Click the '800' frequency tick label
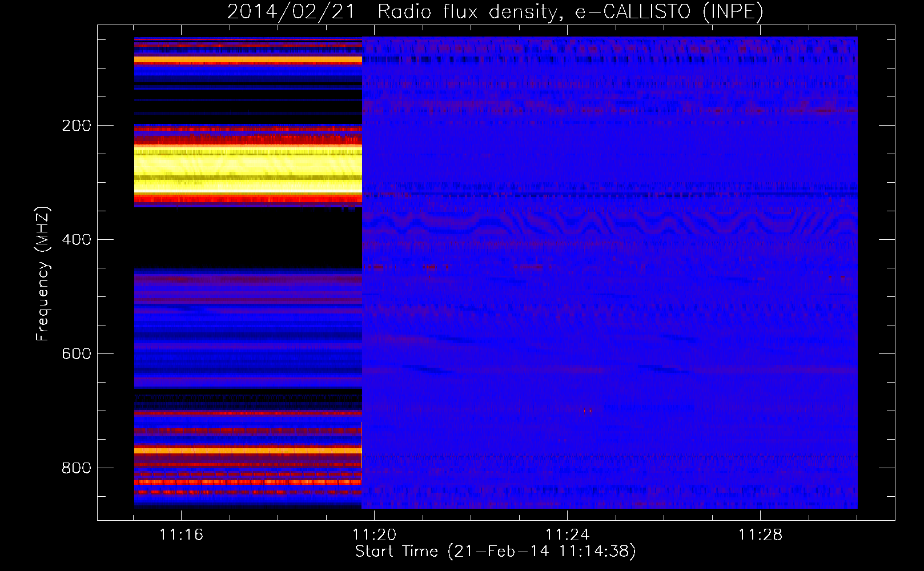Image resolution: width=924 pixels, height=571 pixels. click(77, 468)
